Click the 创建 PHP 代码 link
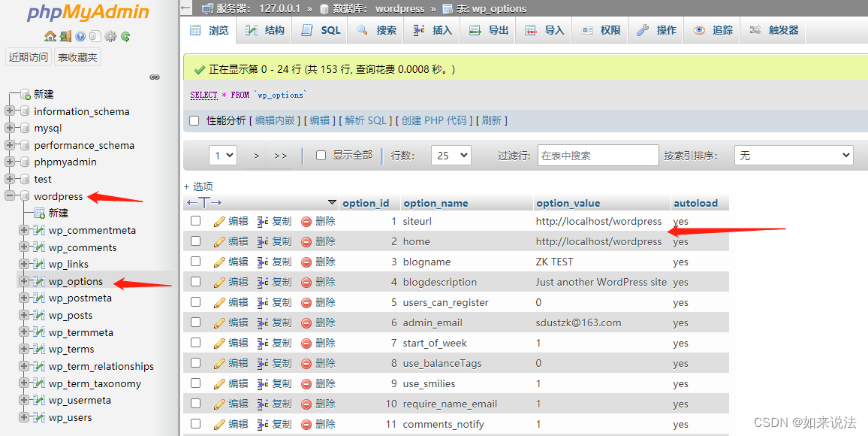Image resolution: width=868 pixels, height=436 pixels. 434,120
